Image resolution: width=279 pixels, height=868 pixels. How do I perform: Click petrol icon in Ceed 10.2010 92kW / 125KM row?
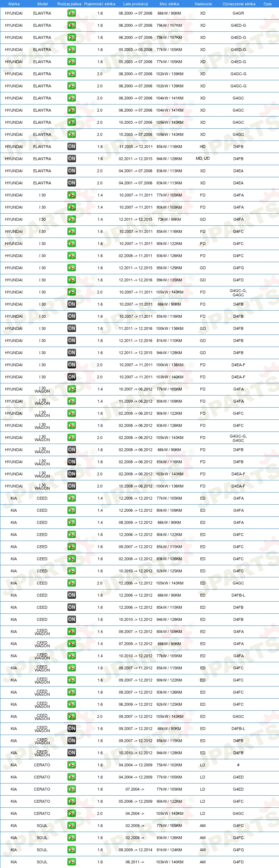tap(71, 571)
